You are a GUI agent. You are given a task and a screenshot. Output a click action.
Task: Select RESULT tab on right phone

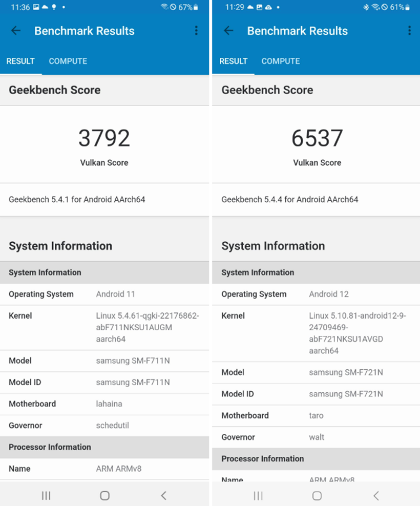click(234, 61)
